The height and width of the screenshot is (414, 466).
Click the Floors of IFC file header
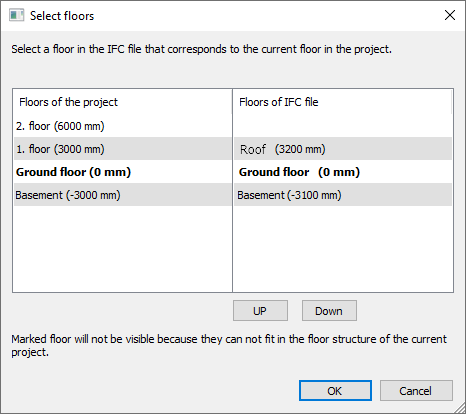pos(279,102)
